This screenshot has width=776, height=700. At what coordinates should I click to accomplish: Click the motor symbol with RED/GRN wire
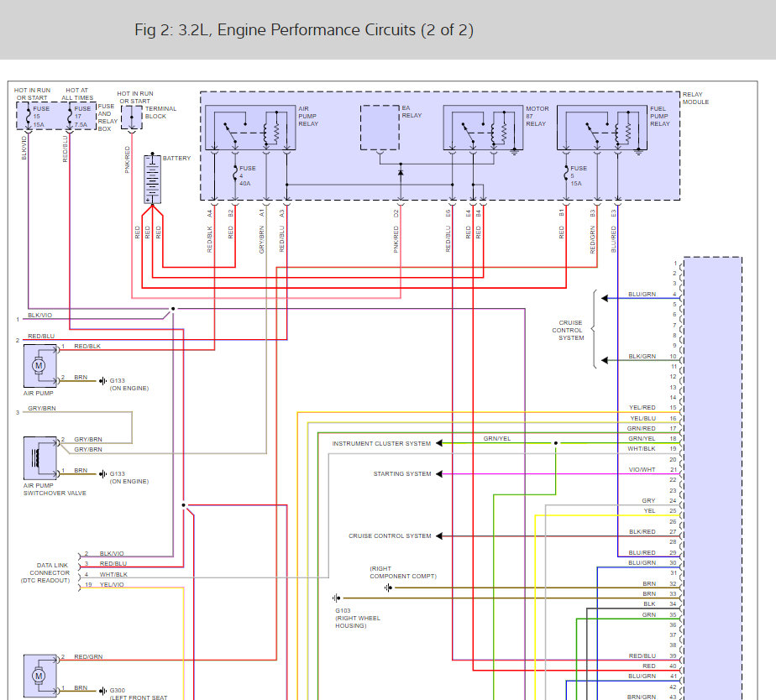point(39,676)
